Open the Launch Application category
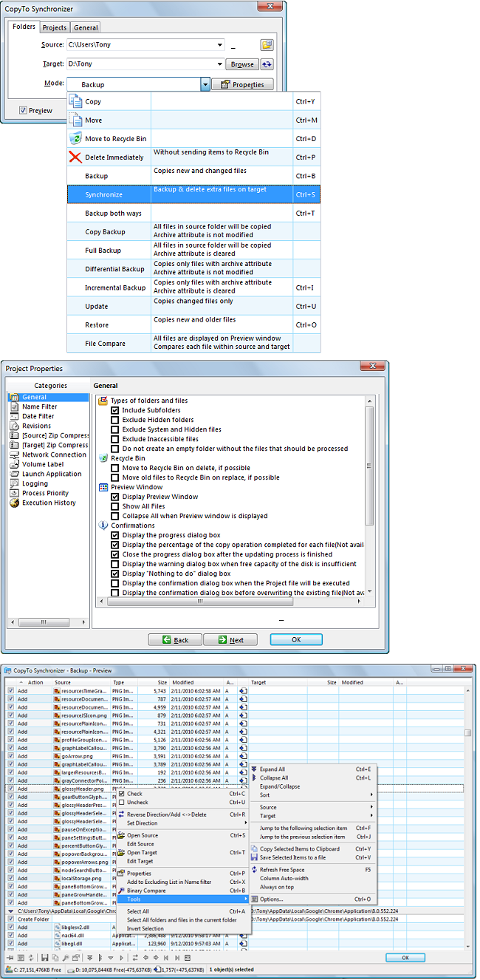 pyautogui.click(x=46, y=474)
